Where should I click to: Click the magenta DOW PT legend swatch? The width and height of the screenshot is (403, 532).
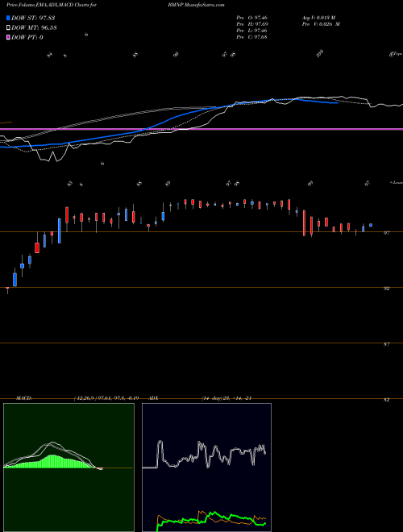click(8, 37)
